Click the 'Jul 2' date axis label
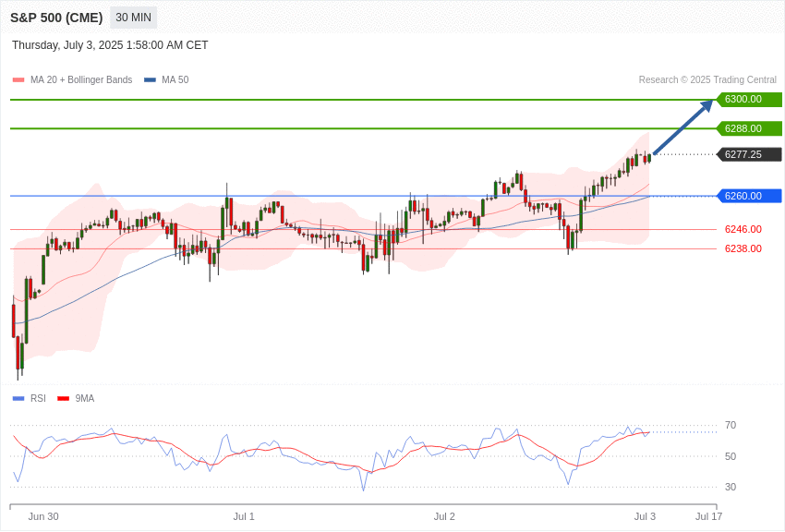 444,516
